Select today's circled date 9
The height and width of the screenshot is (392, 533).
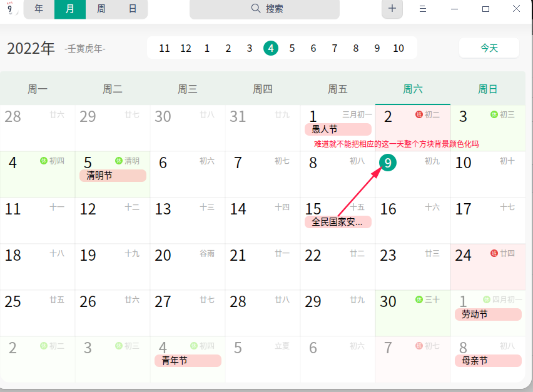(387, 162)
